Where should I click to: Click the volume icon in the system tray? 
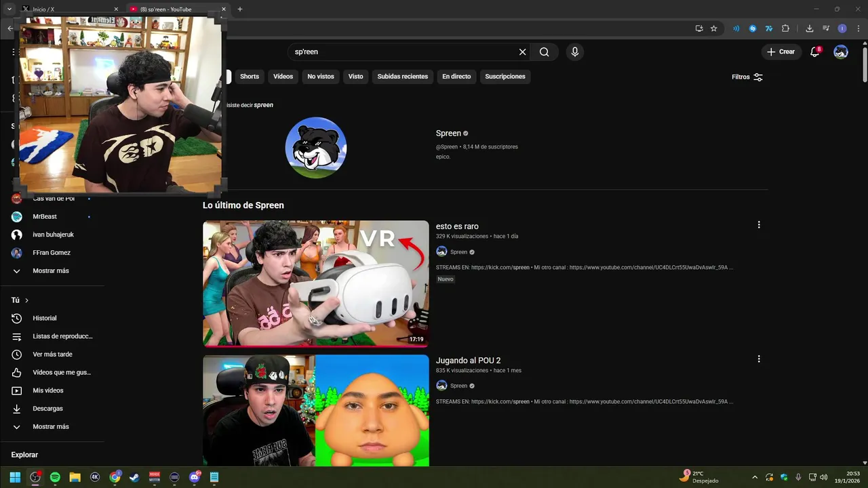click(x=823, y=477)
